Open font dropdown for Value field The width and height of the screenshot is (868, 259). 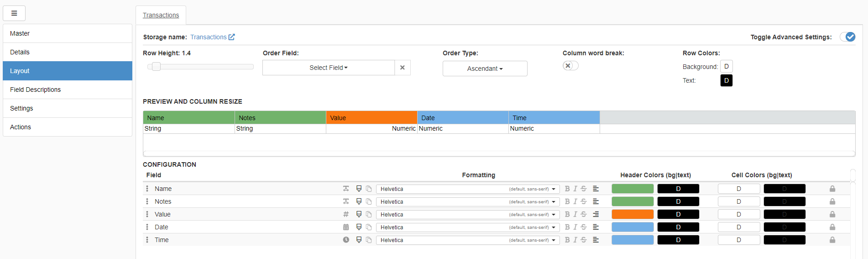[468, 214]
